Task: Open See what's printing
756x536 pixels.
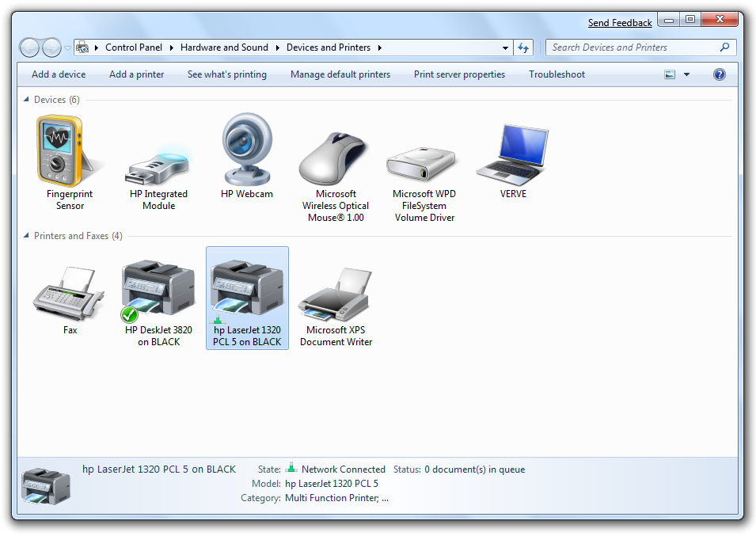Action: point(227,74)
